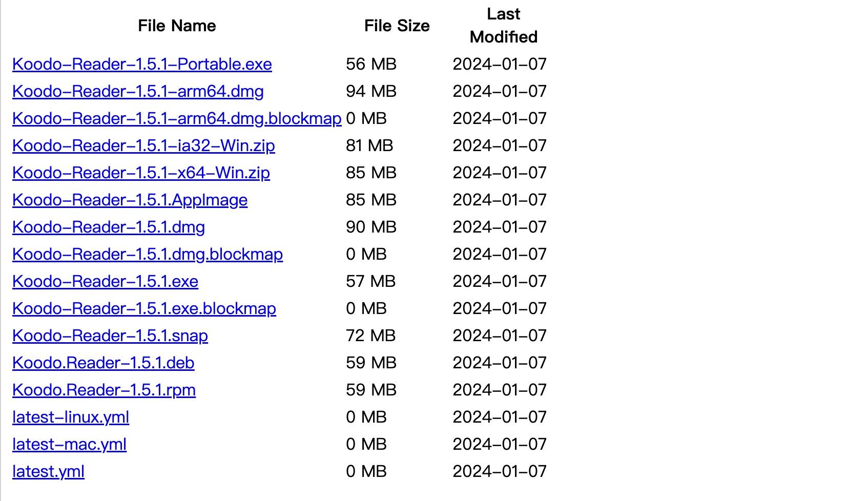
Task: Download the x64-Win.zip archive
Action: coord(141,173)
